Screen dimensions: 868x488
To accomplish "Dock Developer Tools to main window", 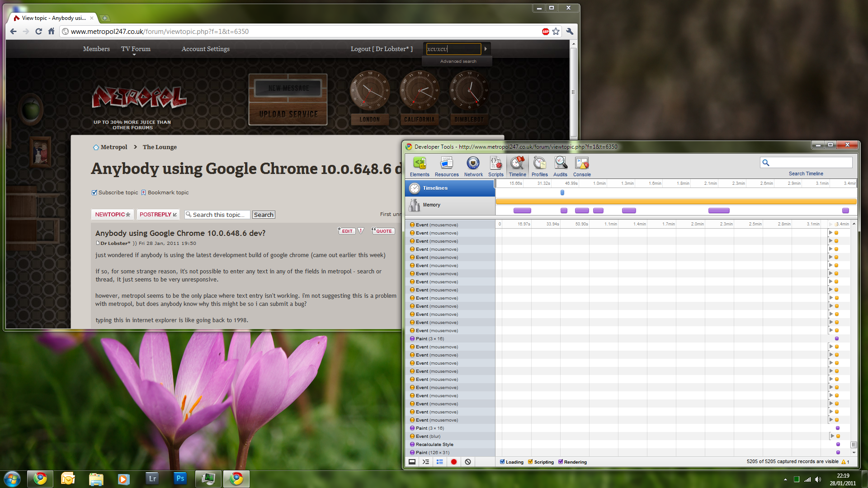I will [412, 462].
